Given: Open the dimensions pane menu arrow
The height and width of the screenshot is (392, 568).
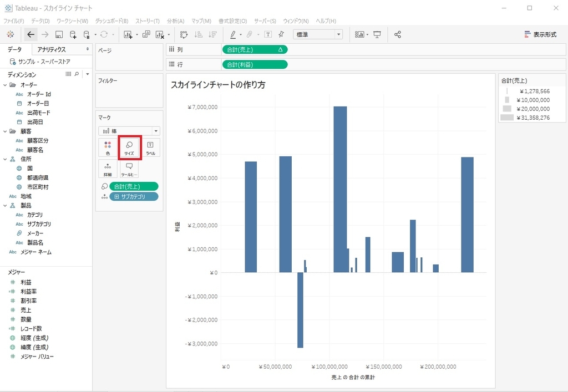Looking at the screenshot, I should 88,74.
